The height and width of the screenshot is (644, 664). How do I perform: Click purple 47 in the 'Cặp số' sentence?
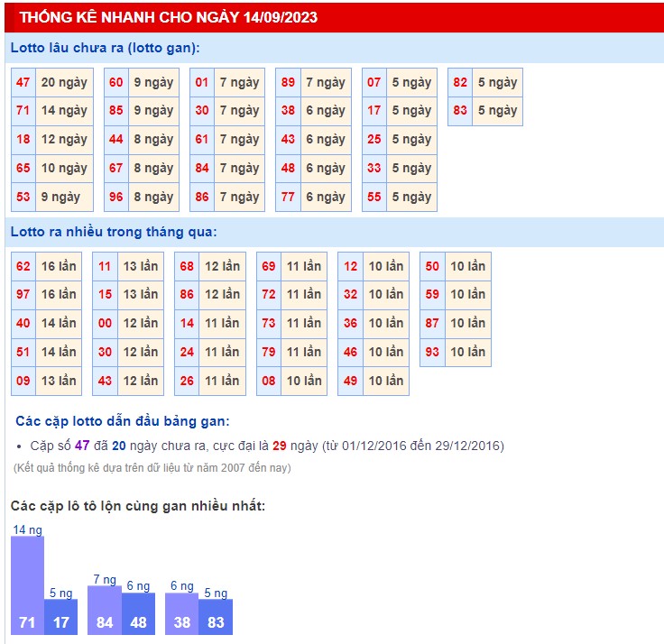pyautogui.click(x=82, y=446)
